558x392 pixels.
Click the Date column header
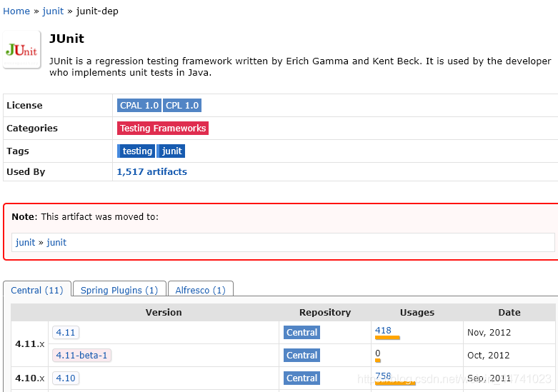point(509,312)
